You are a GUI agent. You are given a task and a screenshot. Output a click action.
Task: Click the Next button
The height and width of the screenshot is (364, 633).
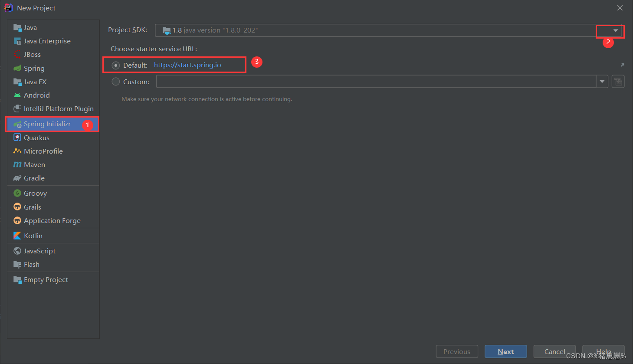click(x=506, y=352)
